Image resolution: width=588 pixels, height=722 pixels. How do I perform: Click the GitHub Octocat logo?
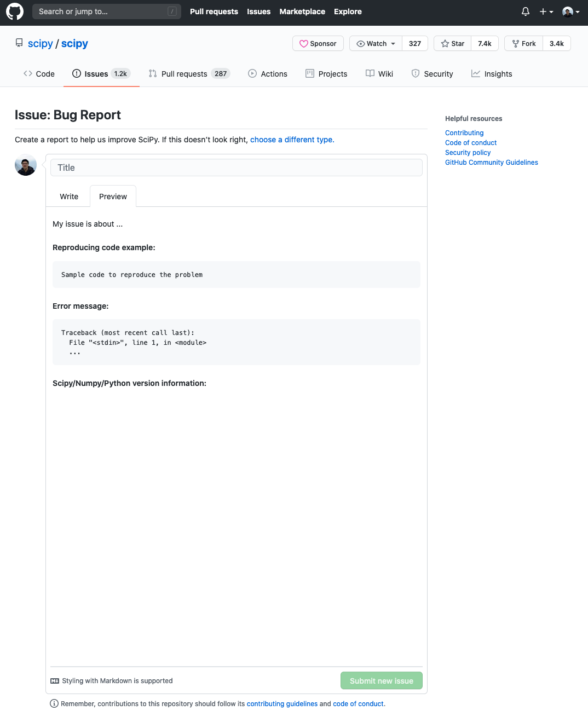15,11
